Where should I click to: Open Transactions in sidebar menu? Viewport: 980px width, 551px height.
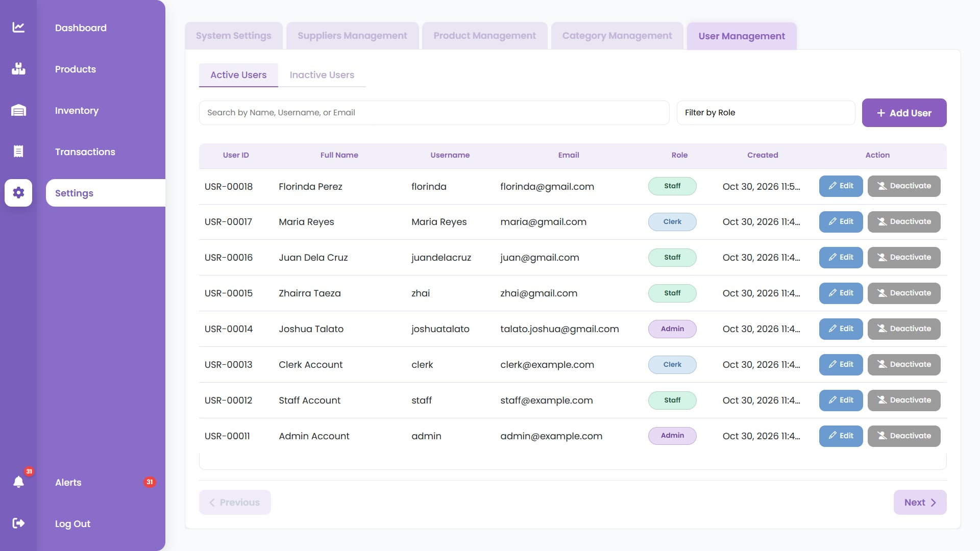click(85, 152)
